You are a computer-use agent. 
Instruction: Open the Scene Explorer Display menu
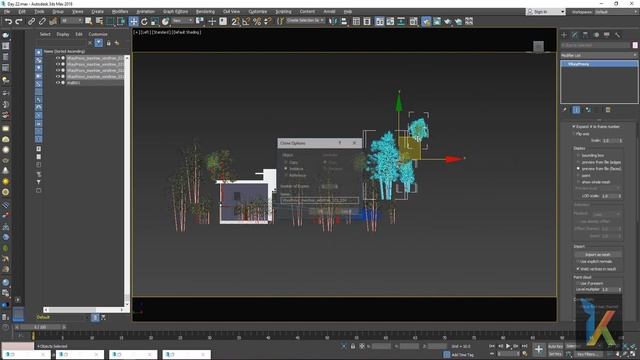63,34
